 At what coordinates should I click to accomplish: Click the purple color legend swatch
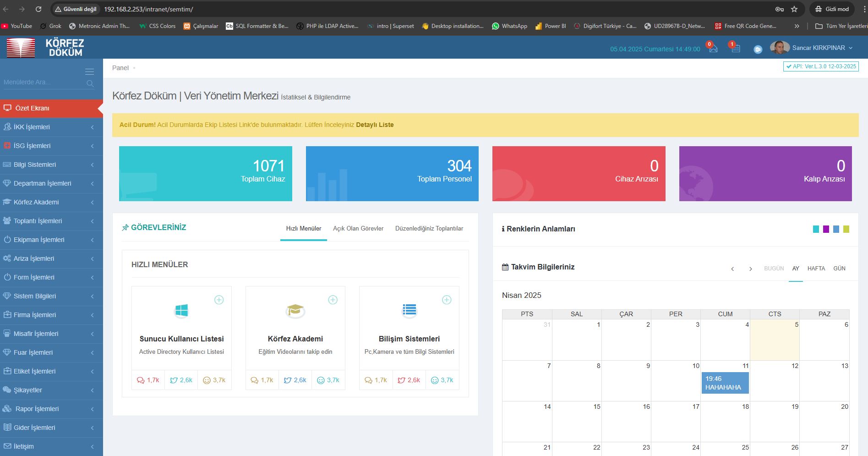[x=826, y=229]
